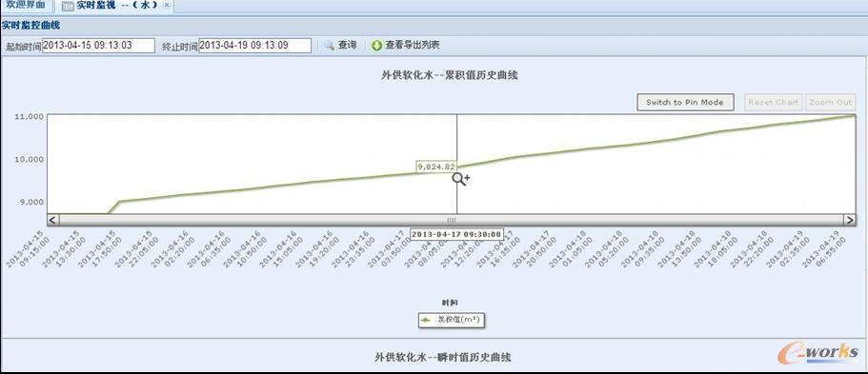Click the green download arrow icon
Image resolution: width=868 pixels, height=374 pixels.
(377, 46)
